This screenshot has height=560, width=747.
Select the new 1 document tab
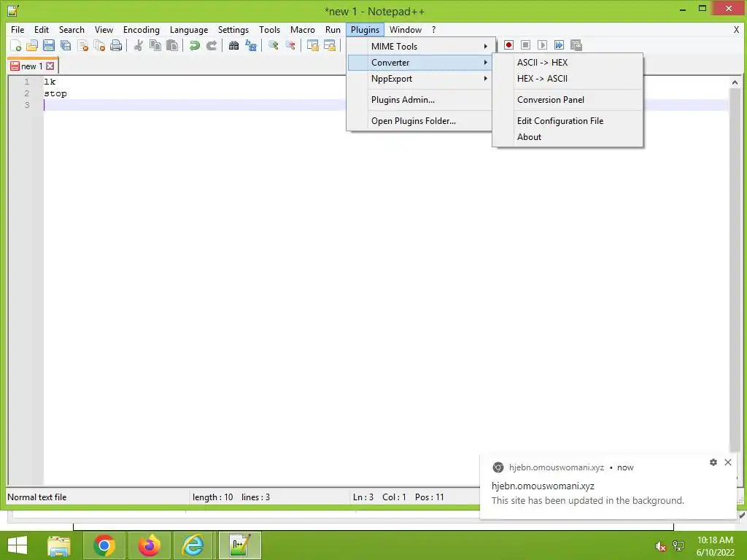32,66
